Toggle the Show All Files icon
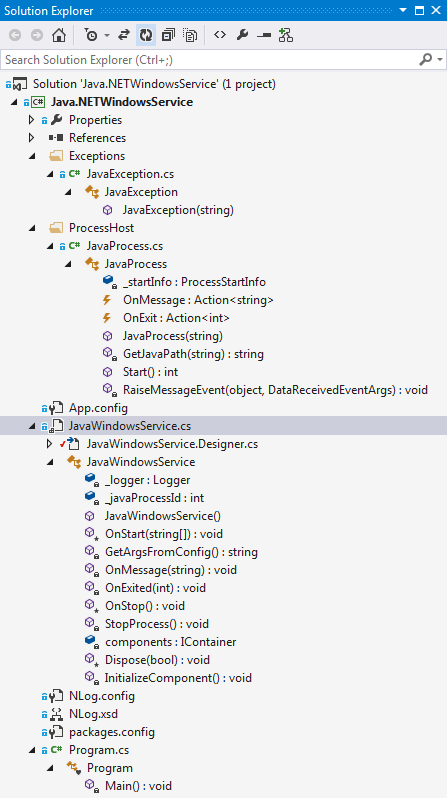Viewport: 447px width, 798px height. pyautogui.click(x=190, y=35)
